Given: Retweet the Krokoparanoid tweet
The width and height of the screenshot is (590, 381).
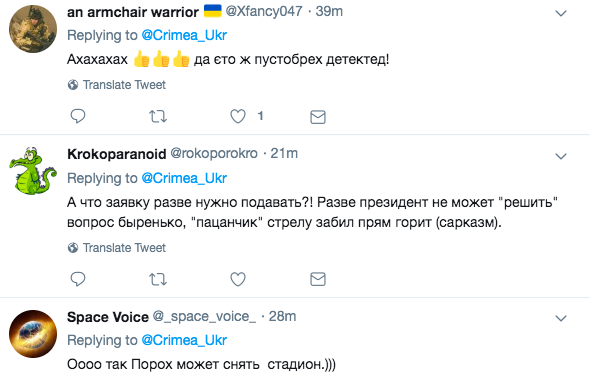Looking at the screenshot, I should tap(158, 279).
